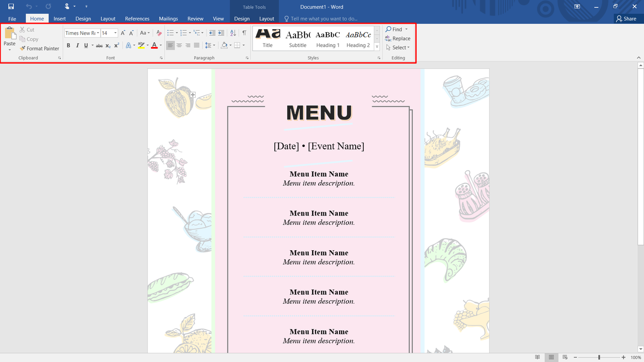Open the Line and Paragraph Spacing dropdown
Viewport: 644px width, 362px height.
pos(210,45)
